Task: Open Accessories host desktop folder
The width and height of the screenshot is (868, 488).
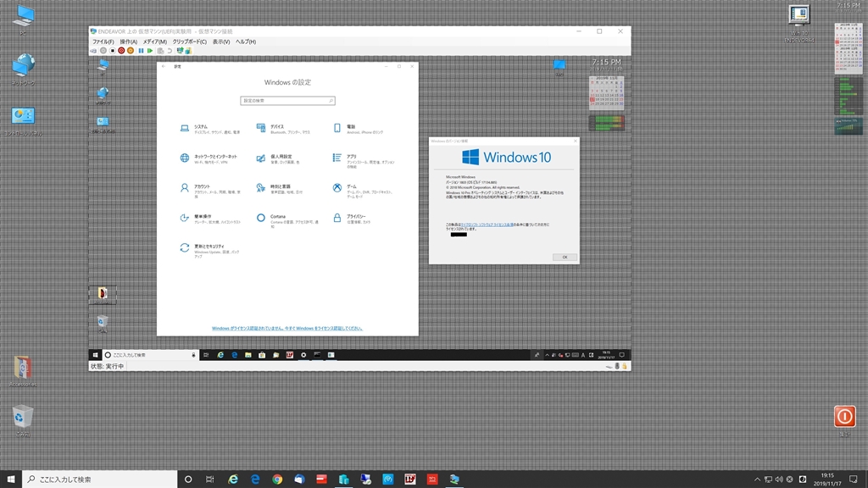Action: click(23, 371)
